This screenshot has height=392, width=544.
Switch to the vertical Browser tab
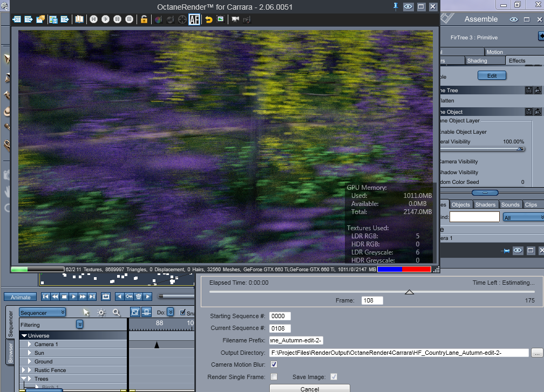[x=10, y=353]
